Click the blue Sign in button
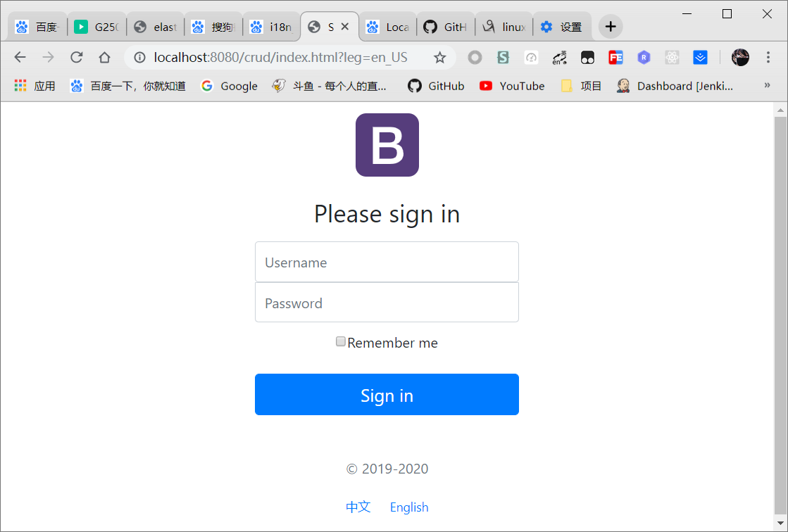The width and height of the screenshot is (788, 532). pos(387,394)
